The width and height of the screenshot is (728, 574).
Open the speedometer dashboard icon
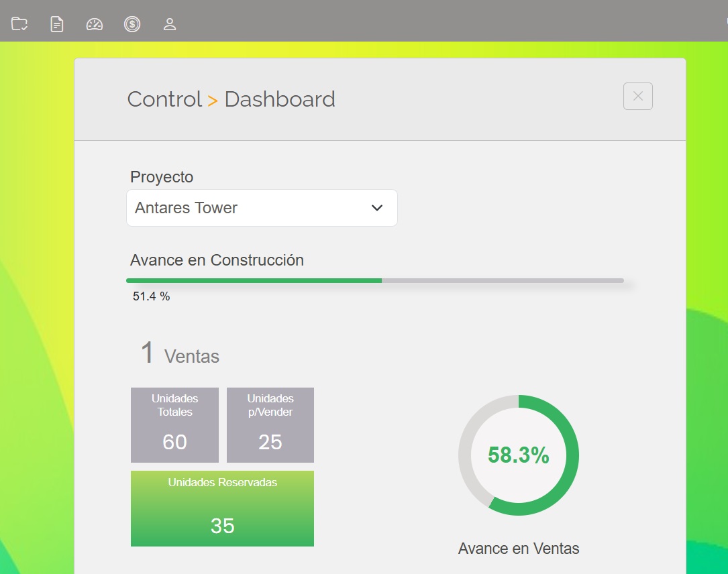95,24
